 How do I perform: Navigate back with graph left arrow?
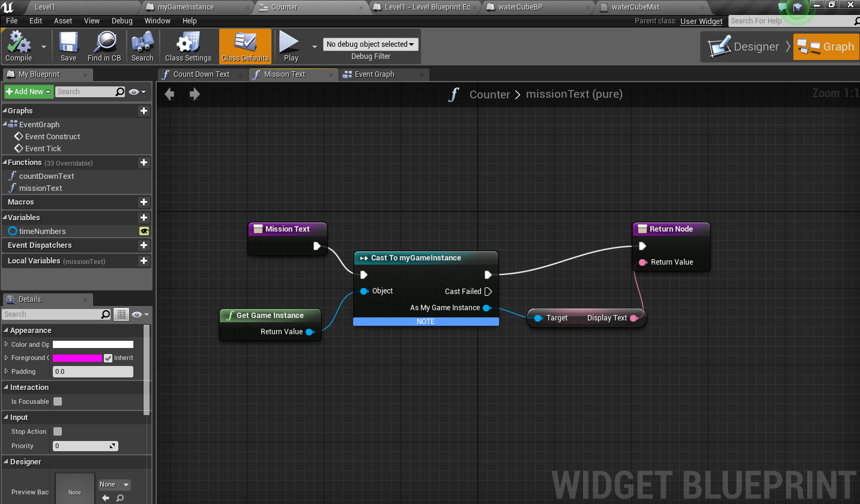(170, 94)
